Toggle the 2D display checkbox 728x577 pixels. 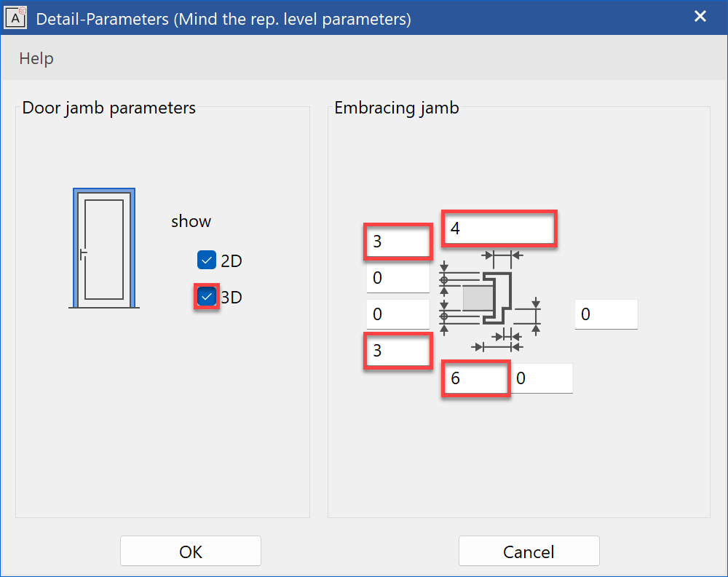coord(206,260)
